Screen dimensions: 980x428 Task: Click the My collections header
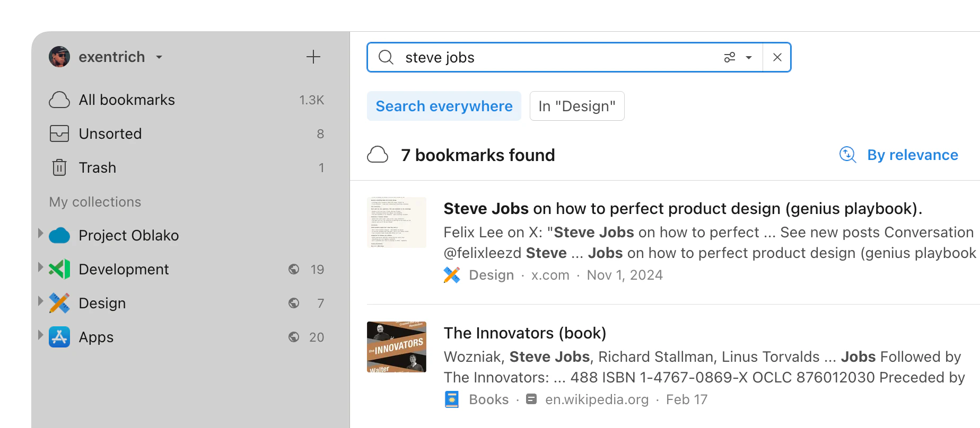pos(95,202)
